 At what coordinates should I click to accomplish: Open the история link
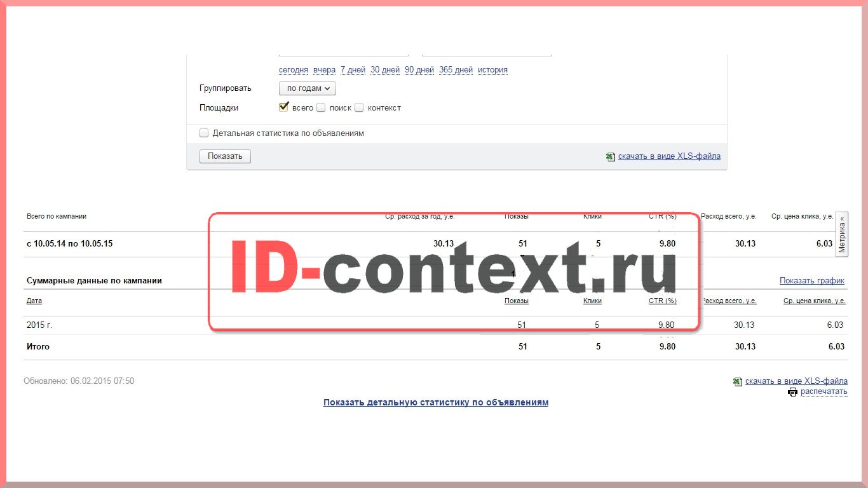click(x=492, y=70)
